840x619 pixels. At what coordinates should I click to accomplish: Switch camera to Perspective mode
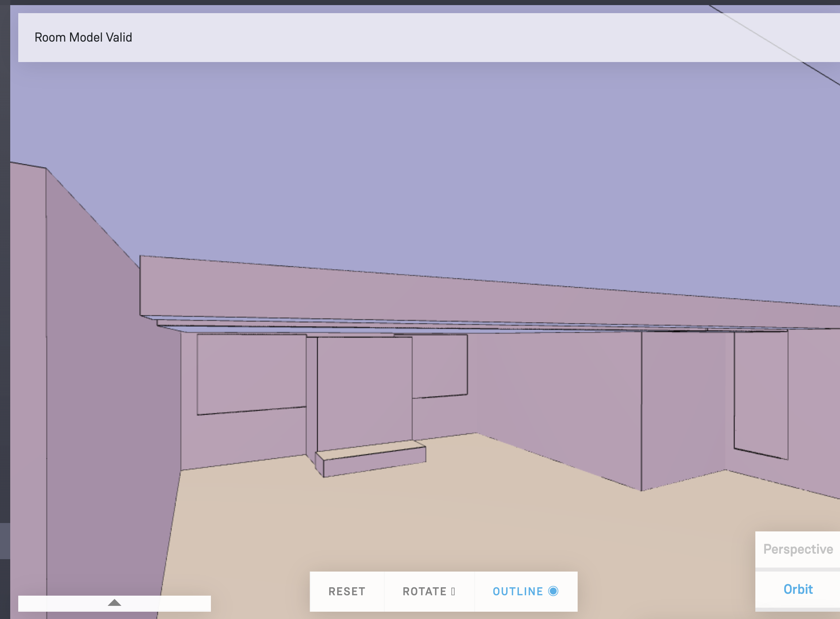pos(798,549)
